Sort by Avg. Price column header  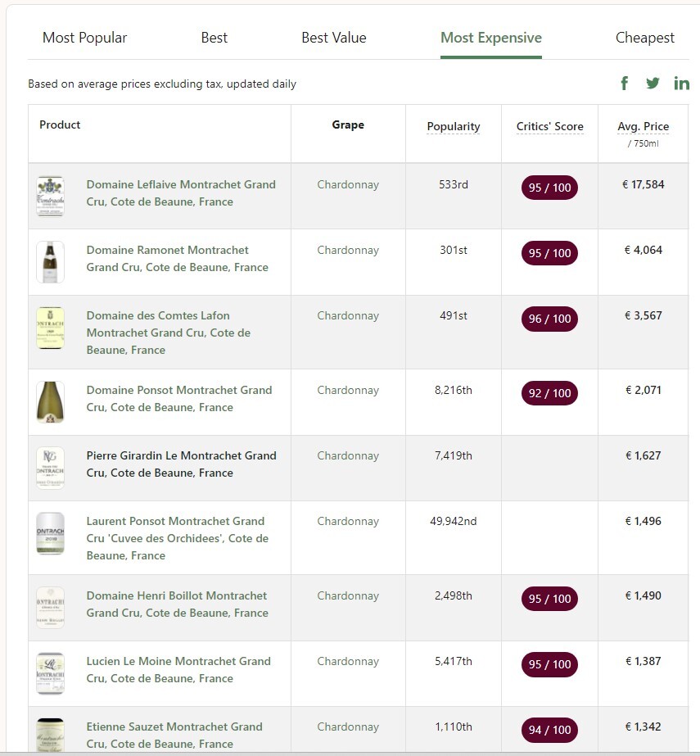point(643,126)
